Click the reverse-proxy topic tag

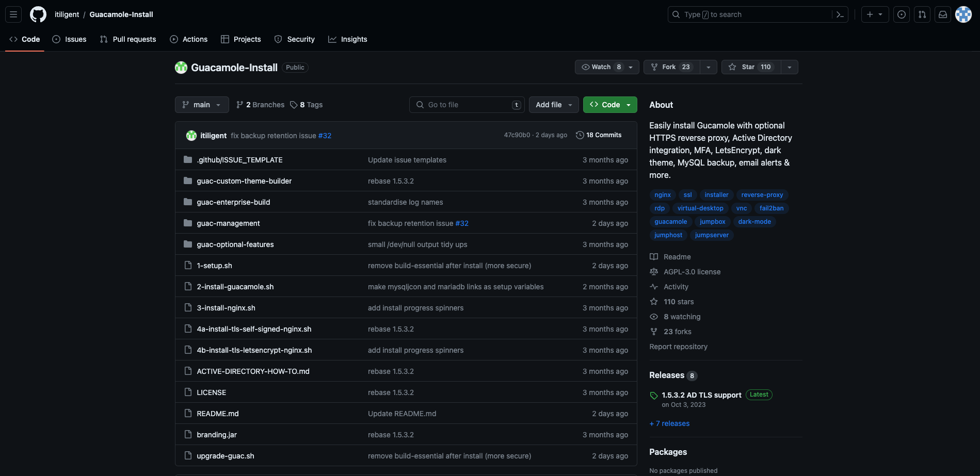click(762, 195)
